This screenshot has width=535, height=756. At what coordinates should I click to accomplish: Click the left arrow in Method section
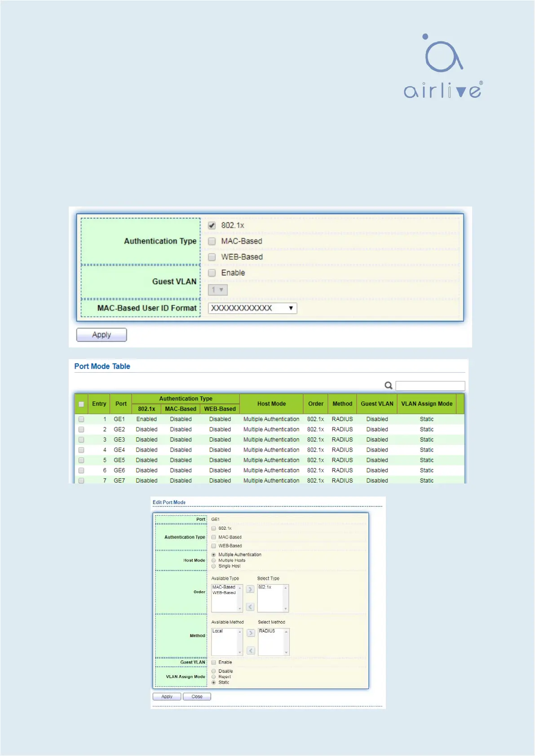point(251,651)
